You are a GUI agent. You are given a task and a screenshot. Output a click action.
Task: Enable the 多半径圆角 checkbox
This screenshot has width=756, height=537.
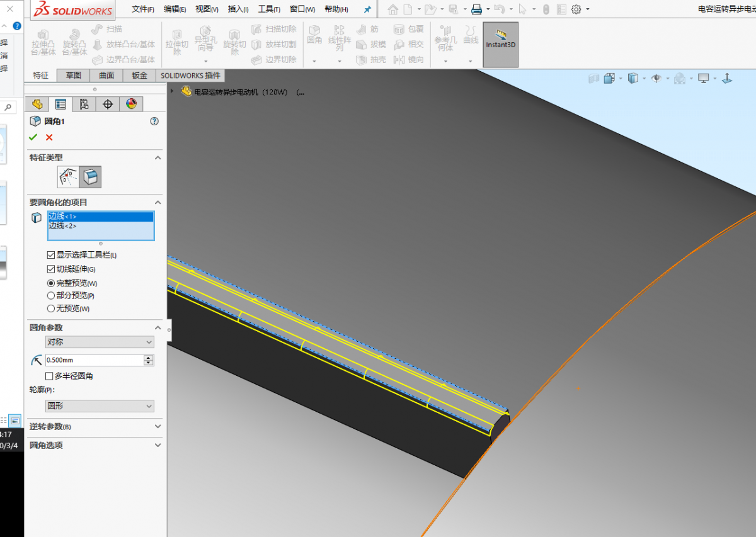(x=50, y=376)
